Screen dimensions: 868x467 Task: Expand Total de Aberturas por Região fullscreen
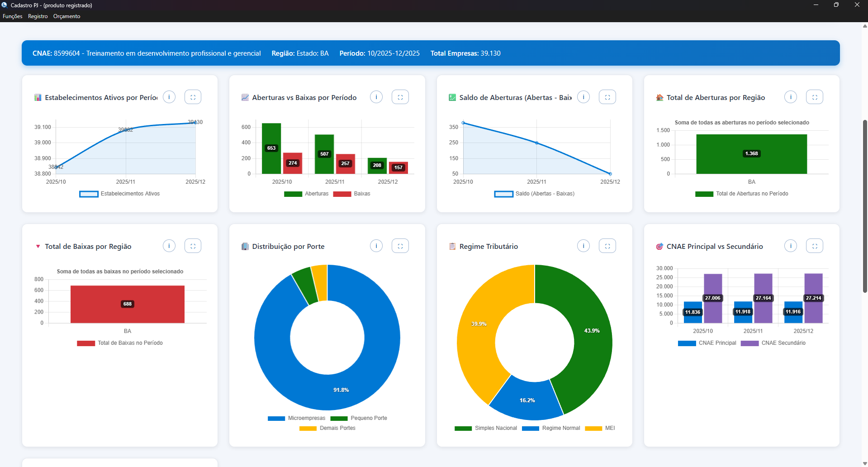(814, 97)
